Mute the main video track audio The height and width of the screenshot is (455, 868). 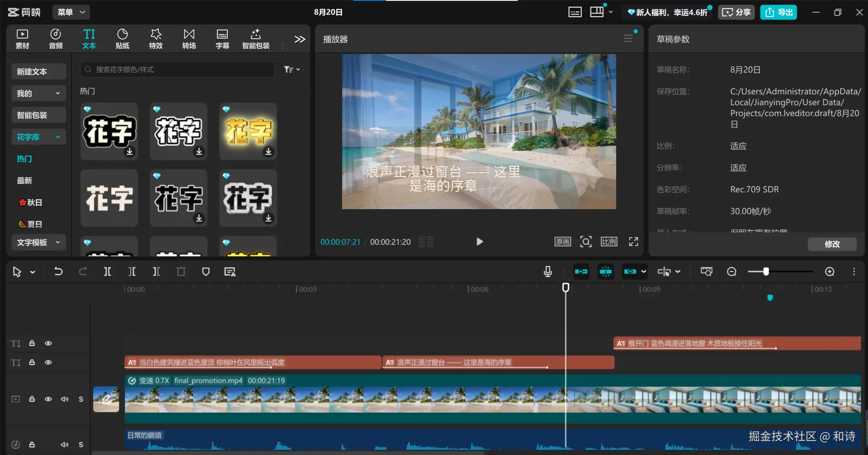coord(64,399)
